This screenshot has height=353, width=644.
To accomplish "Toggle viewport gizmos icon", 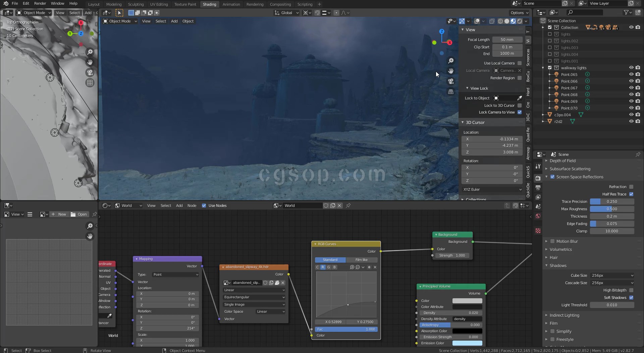I will click(462, 21).
